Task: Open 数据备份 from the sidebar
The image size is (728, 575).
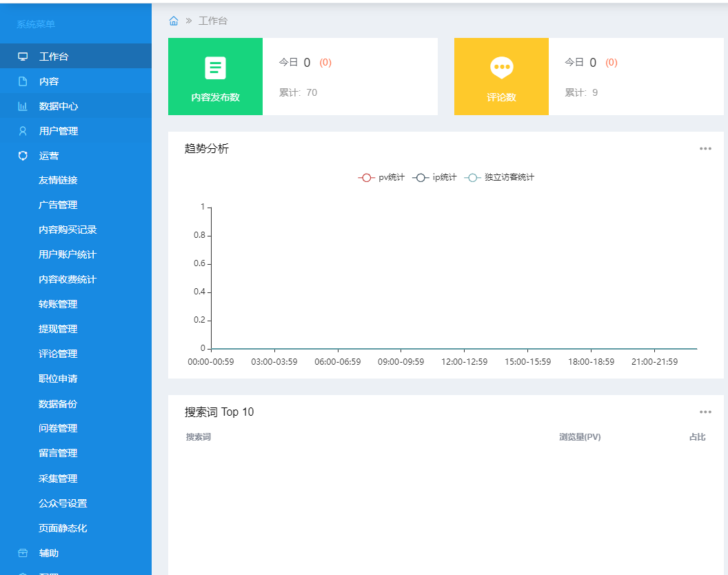Action: (x=58, y=404)
